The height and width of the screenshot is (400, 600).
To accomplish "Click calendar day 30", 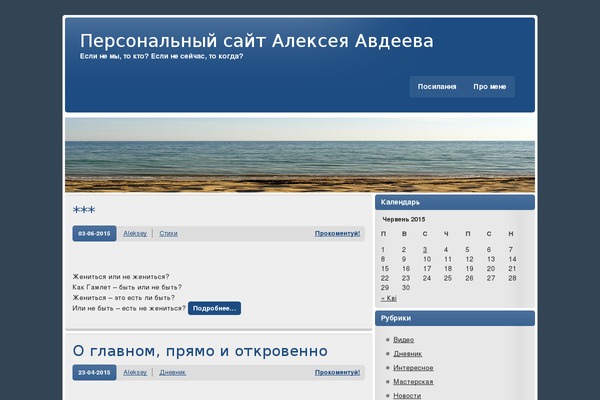I will [406, 287].
